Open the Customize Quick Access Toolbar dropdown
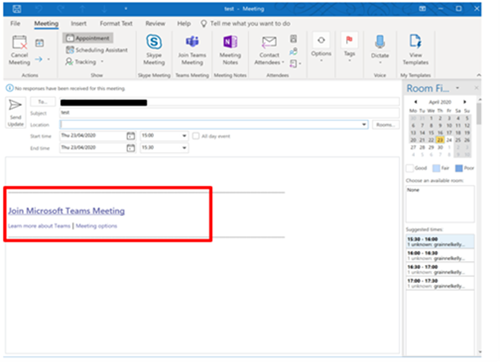500x362 pixels. [x=126, y=9]
